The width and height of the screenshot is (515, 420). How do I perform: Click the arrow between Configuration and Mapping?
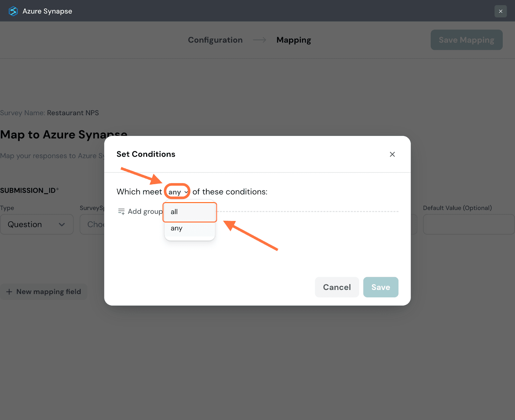(x=259, y=40)
